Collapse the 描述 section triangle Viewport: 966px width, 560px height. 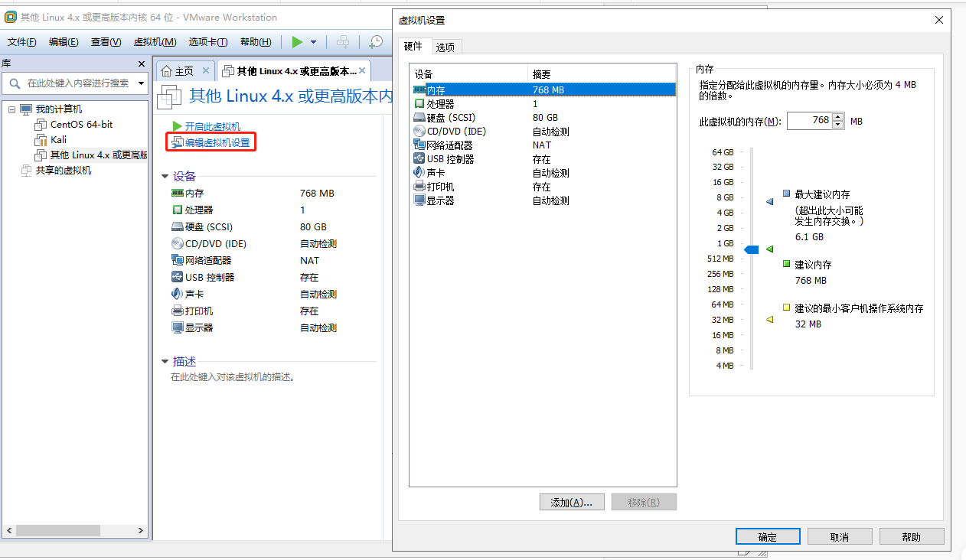(165, 361)
